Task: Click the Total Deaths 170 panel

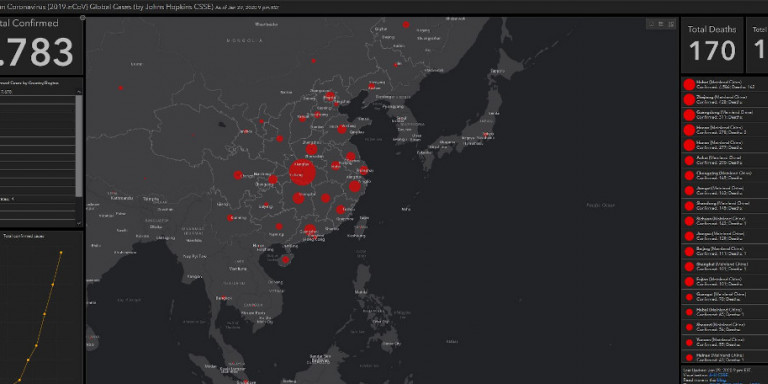Action: (x=712, y=45)
